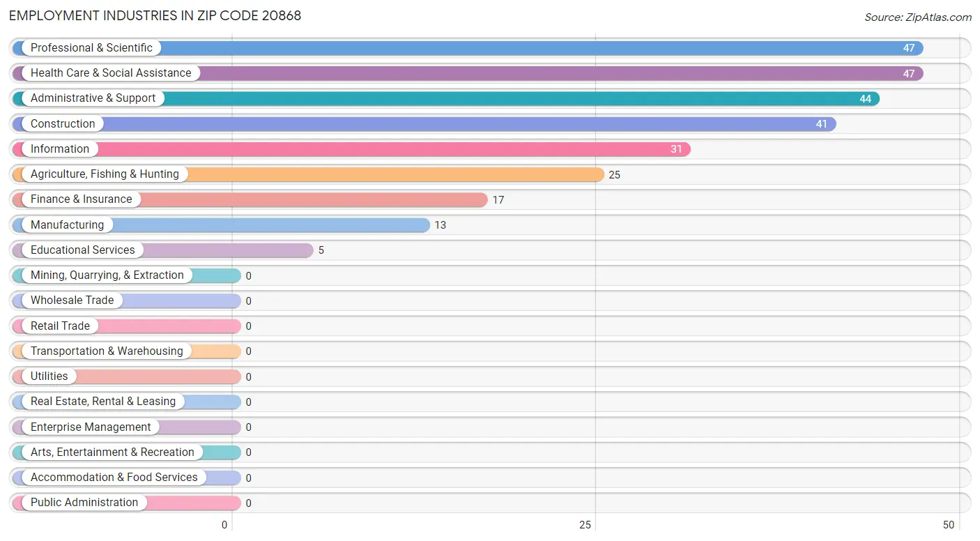Screen dimensions: 980x541
Task: Click the Retail Trade label
Action: (x=60, y=326)
